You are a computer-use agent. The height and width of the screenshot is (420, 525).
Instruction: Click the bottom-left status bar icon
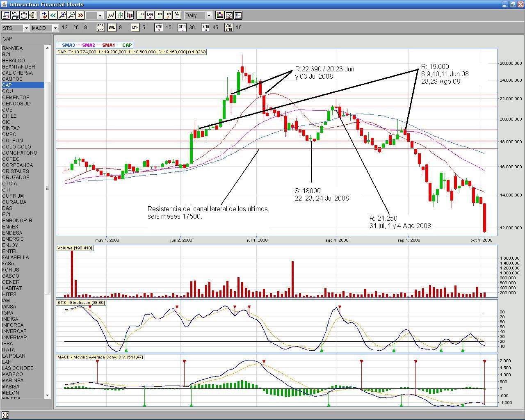tap(5, 415)
